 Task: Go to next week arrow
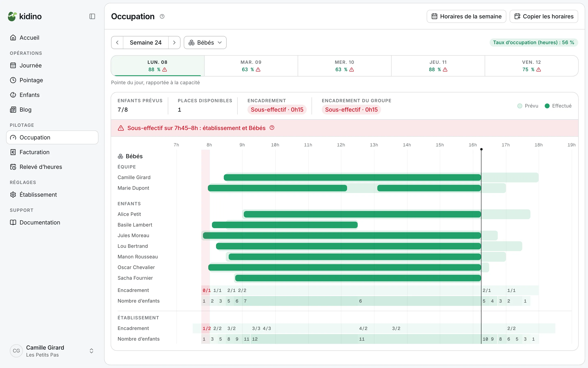(174, 43)
